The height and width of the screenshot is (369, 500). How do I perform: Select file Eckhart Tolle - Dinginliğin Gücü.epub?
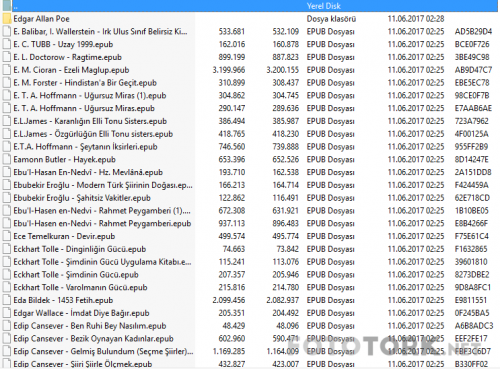point(80,249)
